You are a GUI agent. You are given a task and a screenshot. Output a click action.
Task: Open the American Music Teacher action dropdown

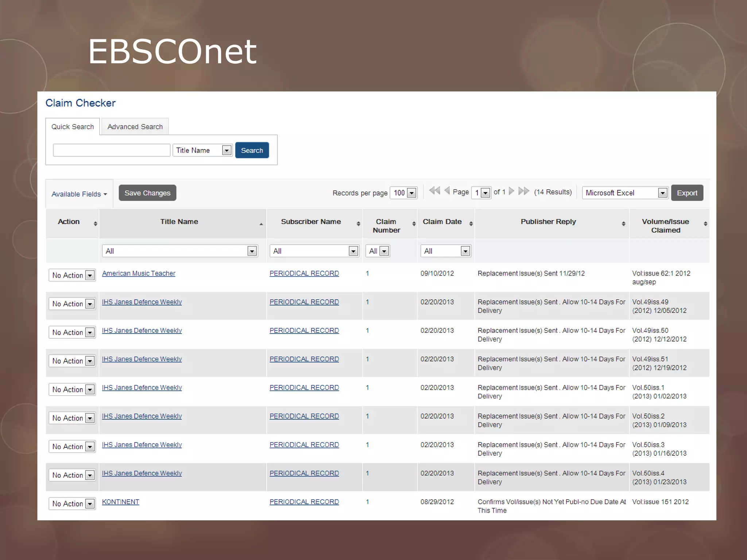click(72, 275)
